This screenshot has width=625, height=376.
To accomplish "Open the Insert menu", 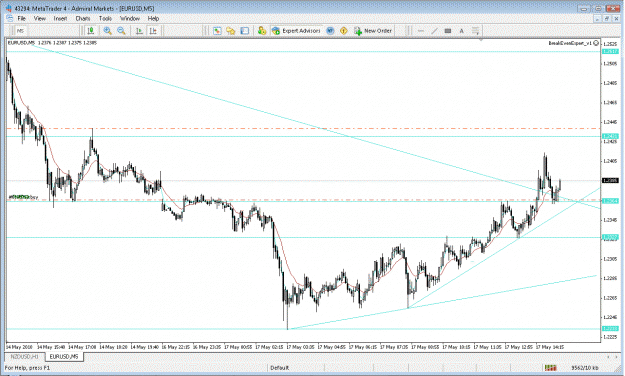I will (61, 18).
